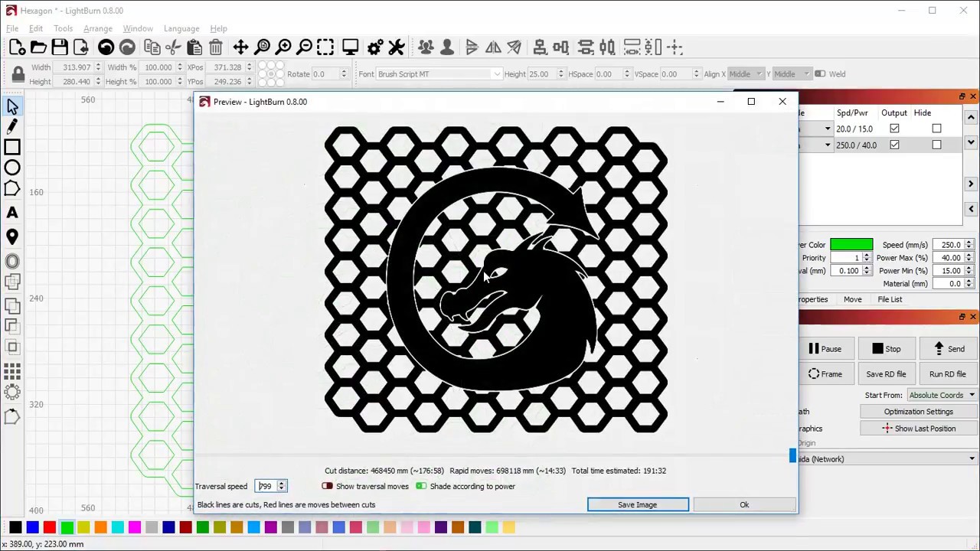Open a file with the folder icon
The image size is (980, 551).
tap(38, 47)
